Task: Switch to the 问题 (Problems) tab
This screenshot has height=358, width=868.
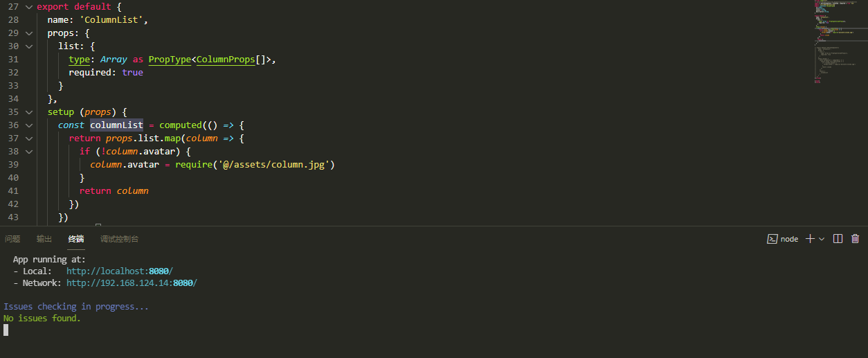Action: coord(12,239)
